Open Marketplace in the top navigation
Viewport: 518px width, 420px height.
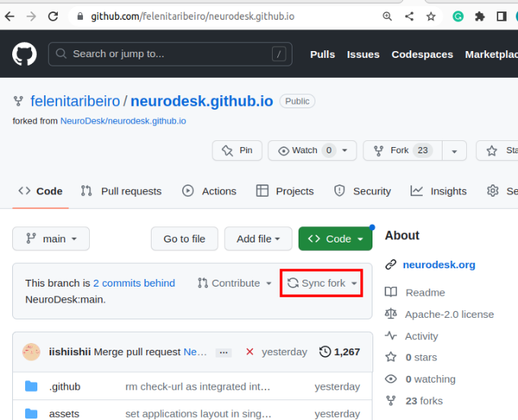pyautogui.click(x=491, y=54)
